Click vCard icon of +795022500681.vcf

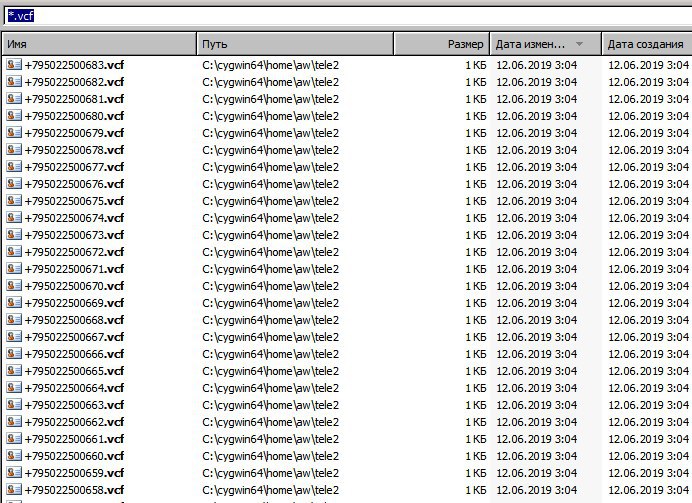[x=14, y=98]
